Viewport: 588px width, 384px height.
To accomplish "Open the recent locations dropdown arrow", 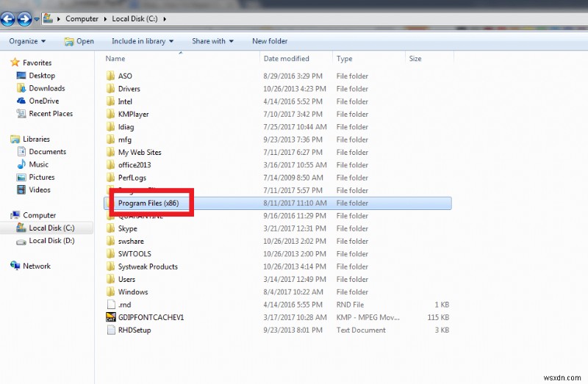I will click(36, 19).
